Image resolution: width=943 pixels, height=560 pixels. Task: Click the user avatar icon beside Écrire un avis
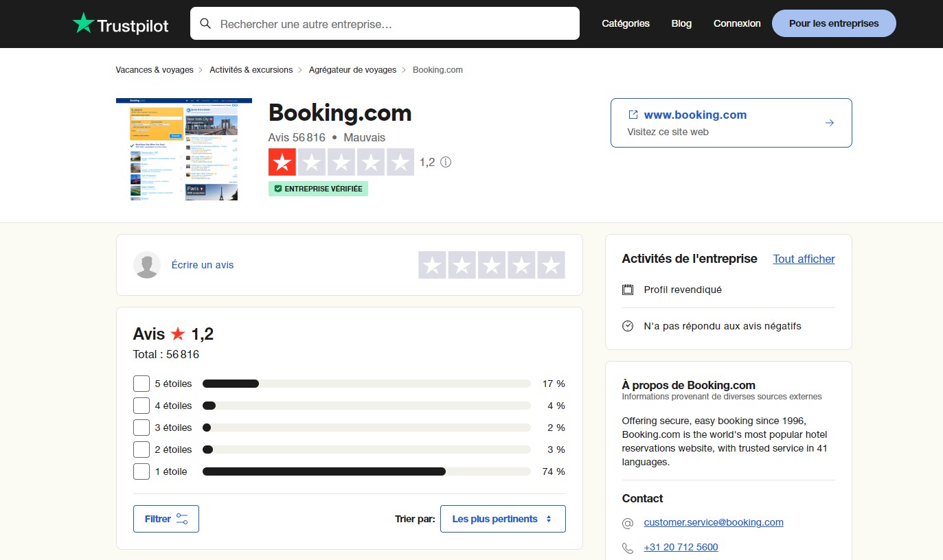click(147, 265)
